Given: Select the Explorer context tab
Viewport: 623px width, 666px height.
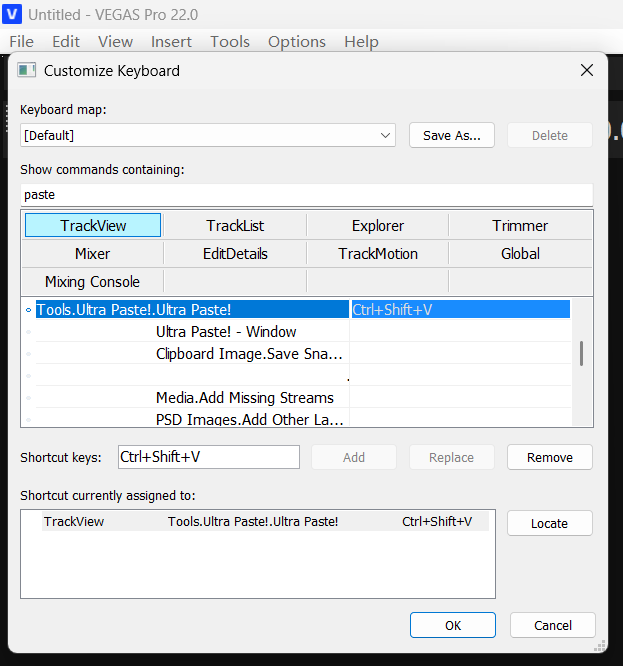Looking at the screenshot, I should [x=378, y=226].
